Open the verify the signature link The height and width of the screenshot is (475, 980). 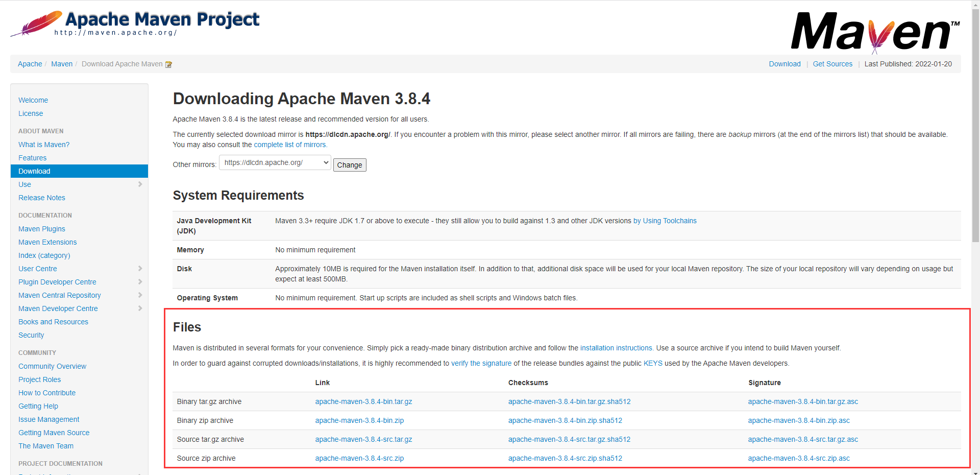coord(481,363)
